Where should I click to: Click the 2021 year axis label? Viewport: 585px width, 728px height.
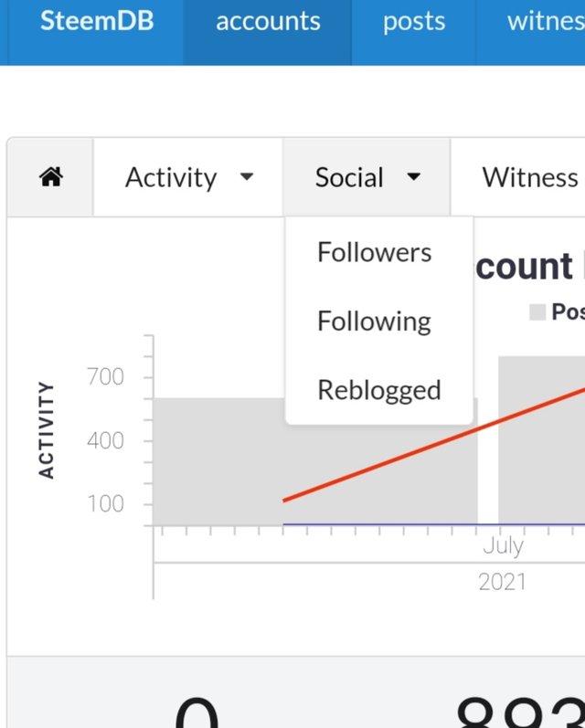pos(503,582)
